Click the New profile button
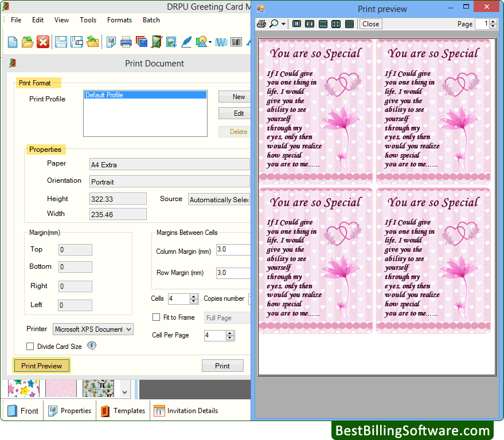Viewport: 504px width, 440px height. click(235, 96)
